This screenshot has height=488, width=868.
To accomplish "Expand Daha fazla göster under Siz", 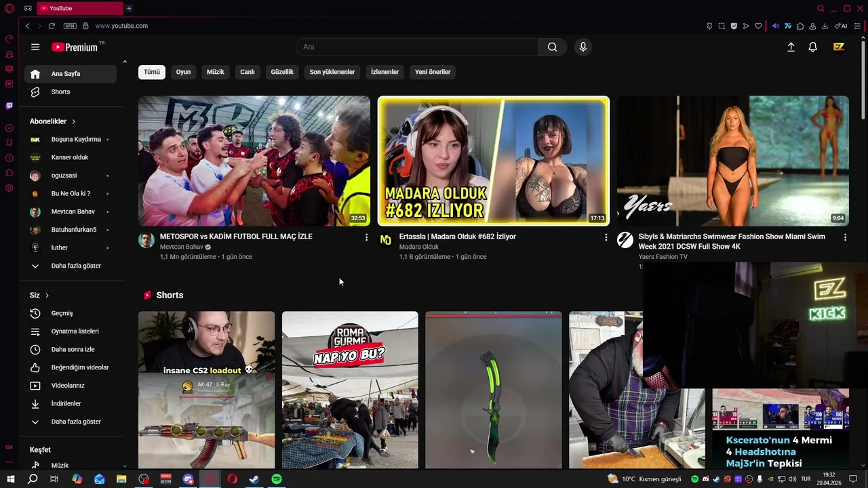I will pyautogui.click(x=71, y=422).
